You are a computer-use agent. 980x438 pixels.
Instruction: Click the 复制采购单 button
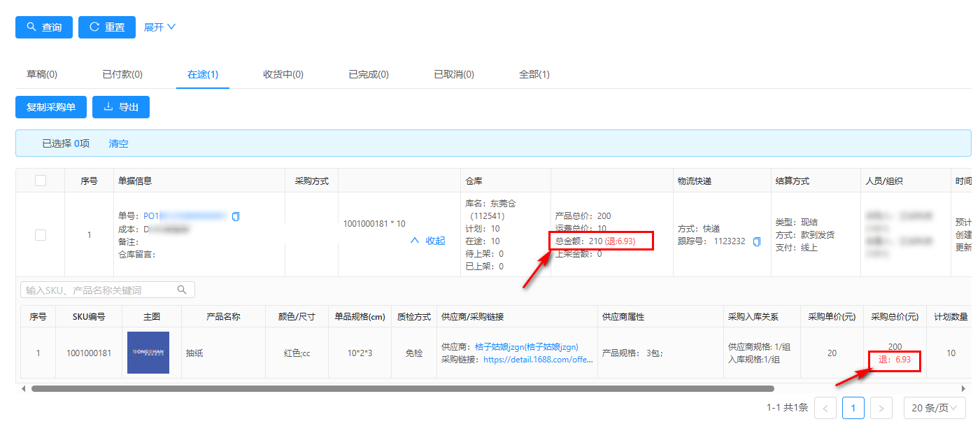(x=50, y=107)
